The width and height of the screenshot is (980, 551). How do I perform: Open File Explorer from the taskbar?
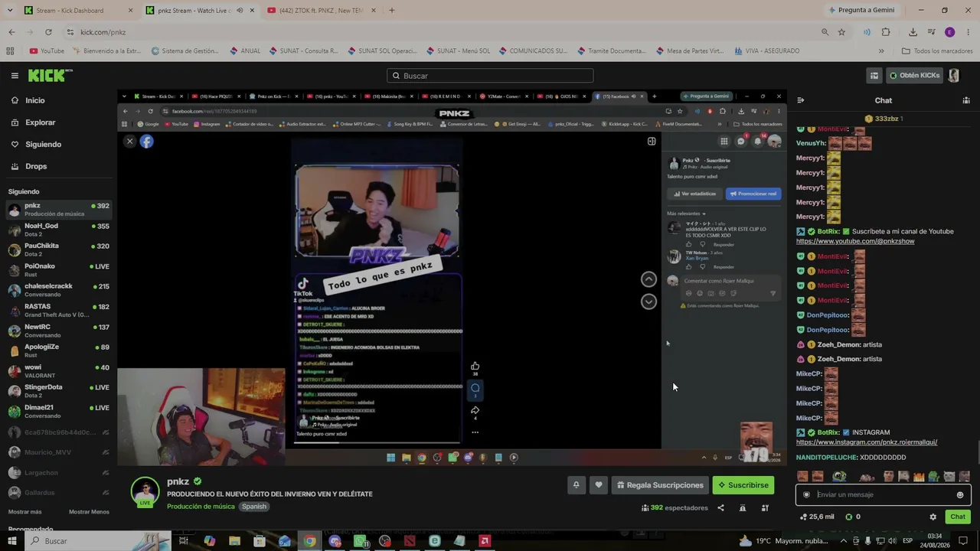[234, 541]
